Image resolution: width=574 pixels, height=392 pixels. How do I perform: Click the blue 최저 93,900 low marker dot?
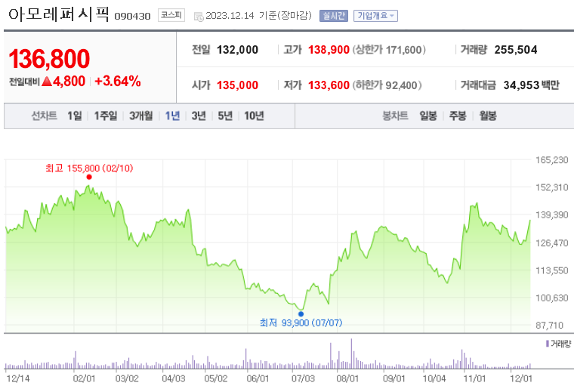[x=301, y=314]
